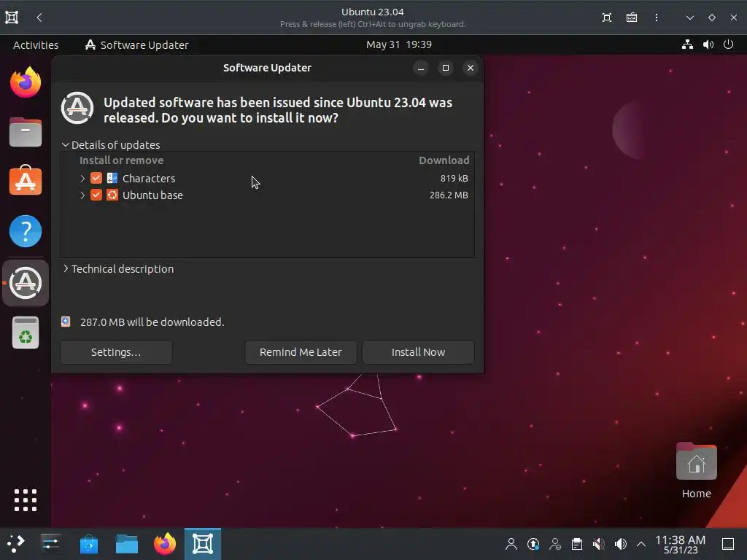
Task: Click the Software Updater logo in the dialog
Action: pos(77,108)
